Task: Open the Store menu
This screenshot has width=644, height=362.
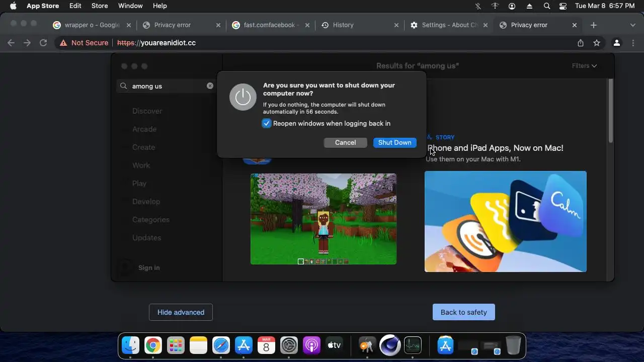Action: 100,6
